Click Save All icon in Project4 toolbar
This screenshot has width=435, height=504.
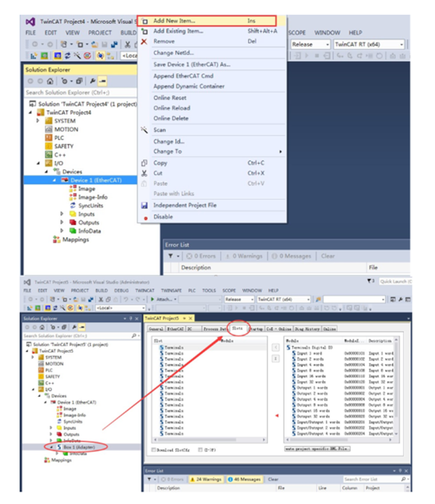click(114, 44)
